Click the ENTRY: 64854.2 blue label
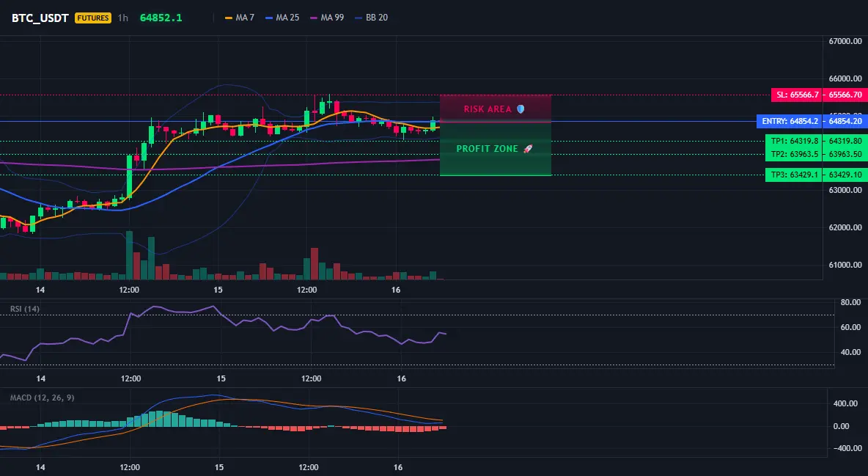This screenshot has width=868, height=476. [x=790, y=121]
